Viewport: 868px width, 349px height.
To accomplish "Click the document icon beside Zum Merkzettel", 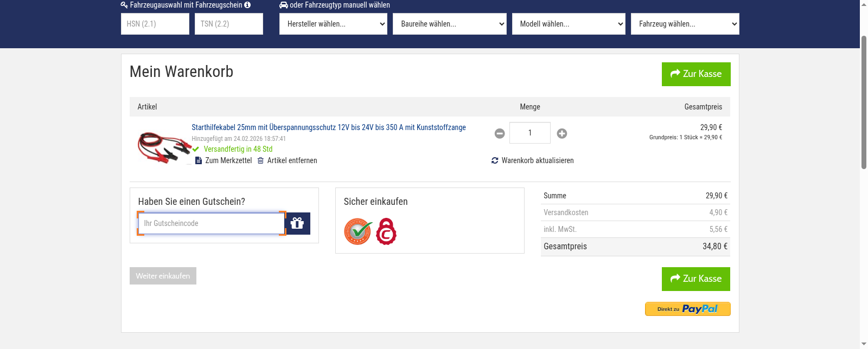I will pos(199,160).
